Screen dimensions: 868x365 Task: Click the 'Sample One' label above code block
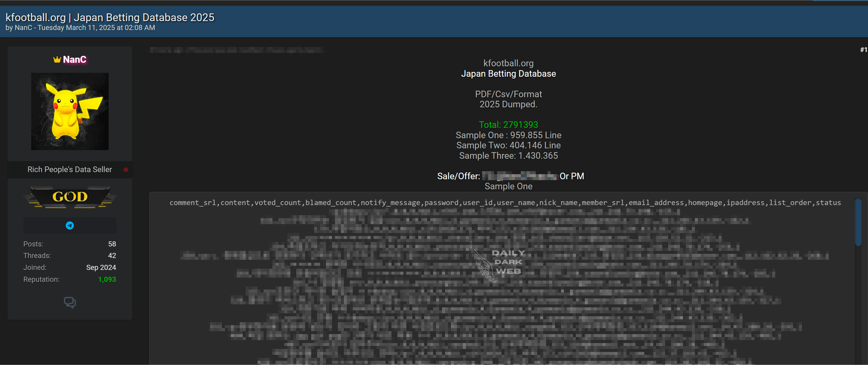pos(508,186)
